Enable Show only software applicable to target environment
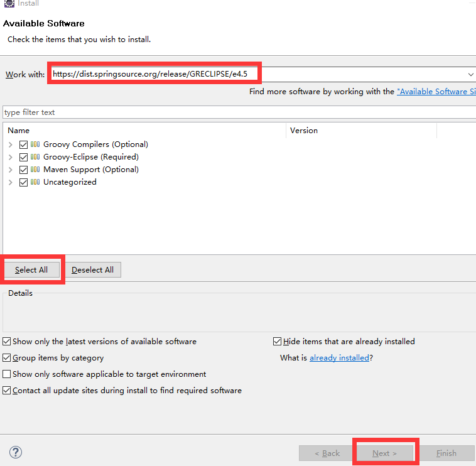The width and height of the screenshot is (476, 466). pos(7,374)
